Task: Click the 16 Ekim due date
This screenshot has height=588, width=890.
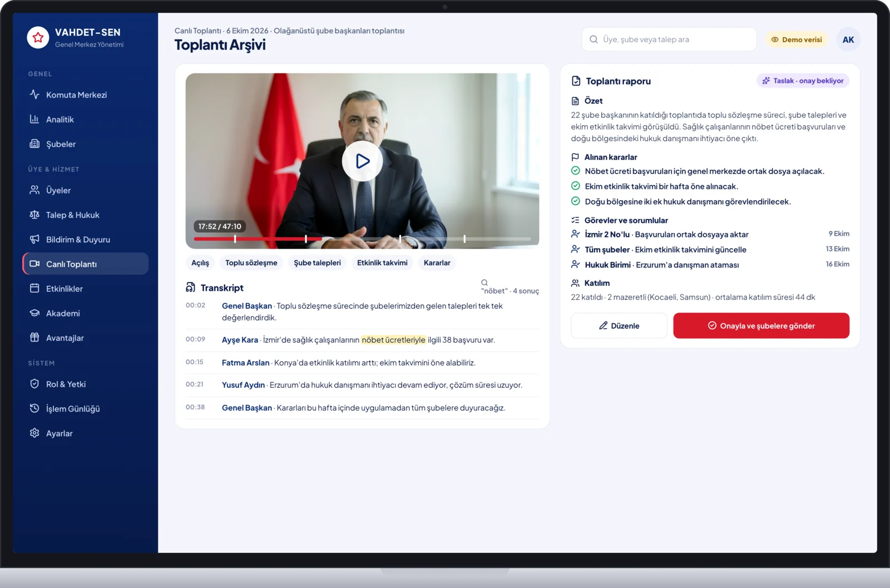Action: click(837, 264)
